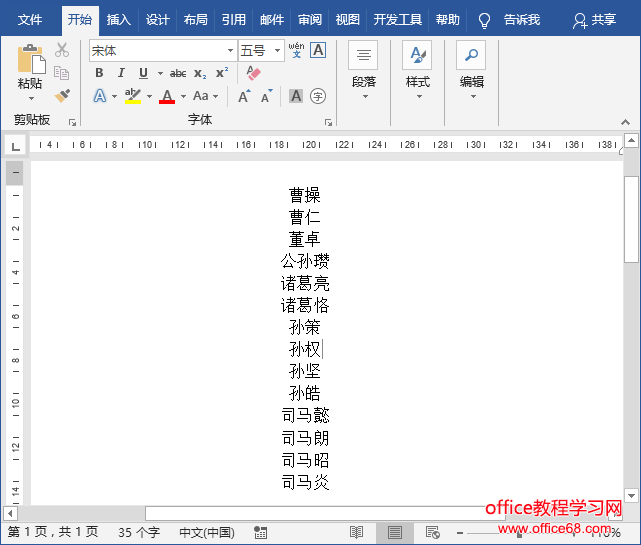The height and width of the screenshot is (545, 641).
Task: Switch to the 插入 ribbon tab
Action: [x=119, y=20]
